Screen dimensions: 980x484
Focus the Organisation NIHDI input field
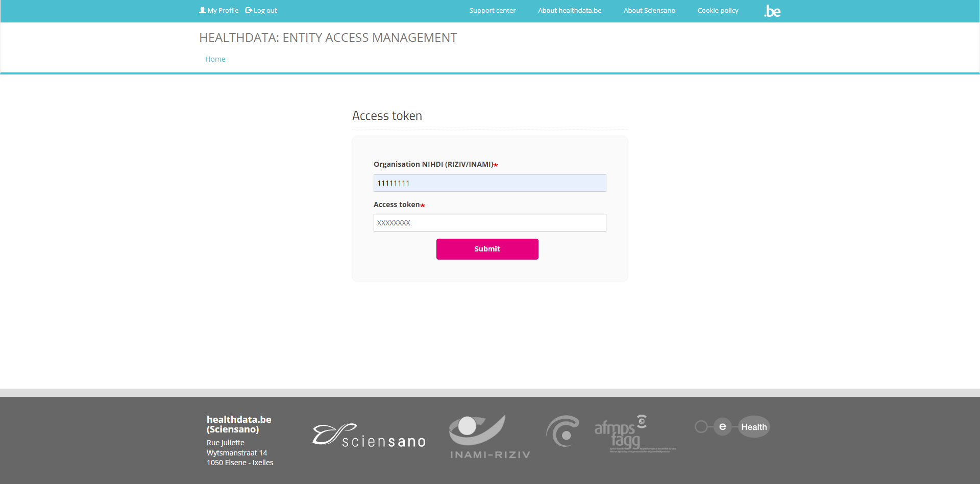click(x=489, y=183)
